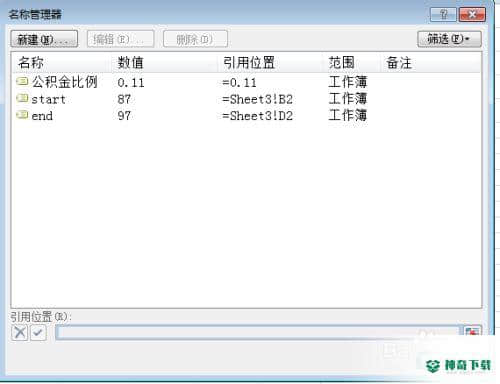Select the 公积金比例 name row
Viewport: 500px width, 384px height.
246,82
